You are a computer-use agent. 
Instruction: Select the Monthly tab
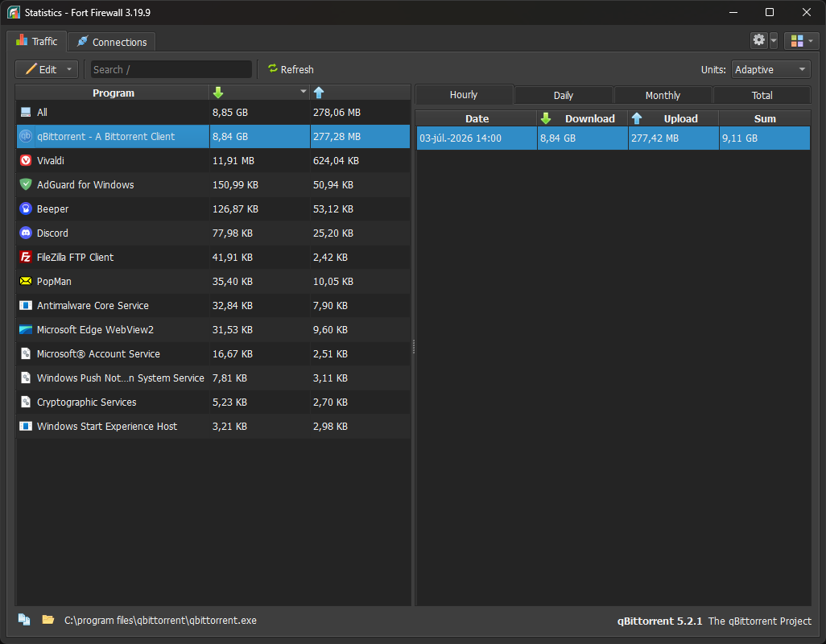tap(663, 95)
